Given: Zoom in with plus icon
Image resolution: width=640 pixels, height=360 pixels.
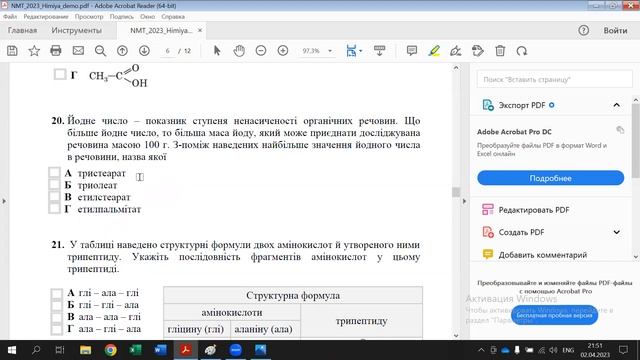Looking at the screenshot, I should click(283, 51).
